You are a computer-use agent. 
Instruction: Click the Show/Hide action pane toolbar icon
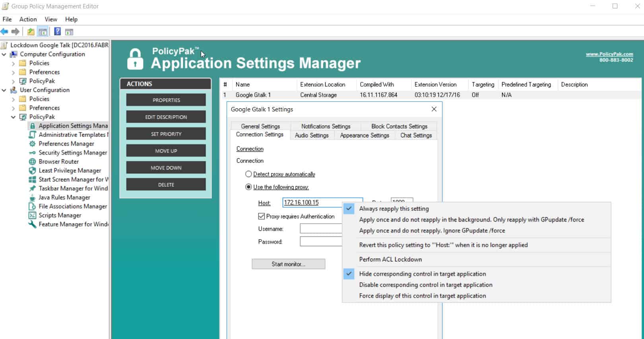tap(69, 32)
